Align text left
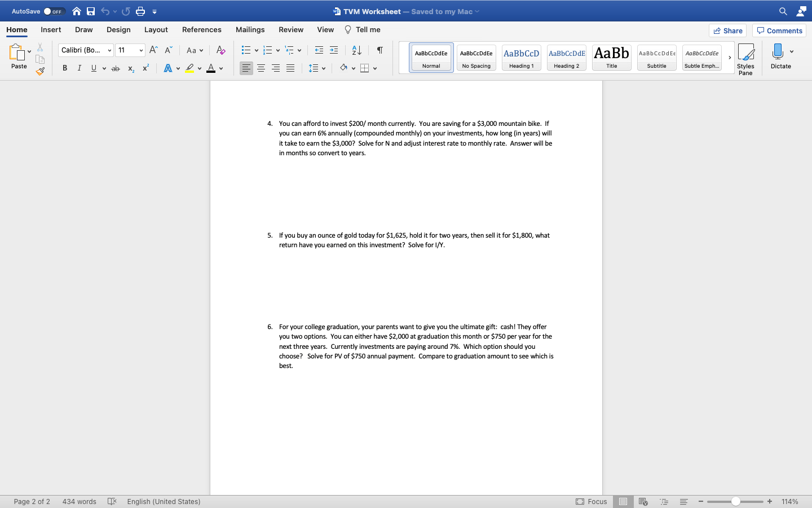812x508 pixels. [246, 68]
